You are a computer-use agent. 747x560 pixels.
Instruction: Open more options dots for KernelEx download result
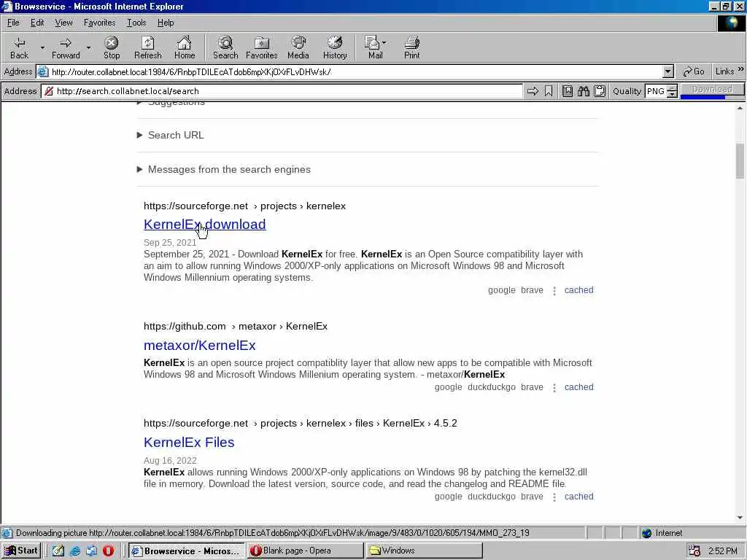click(x=554, y=290)
